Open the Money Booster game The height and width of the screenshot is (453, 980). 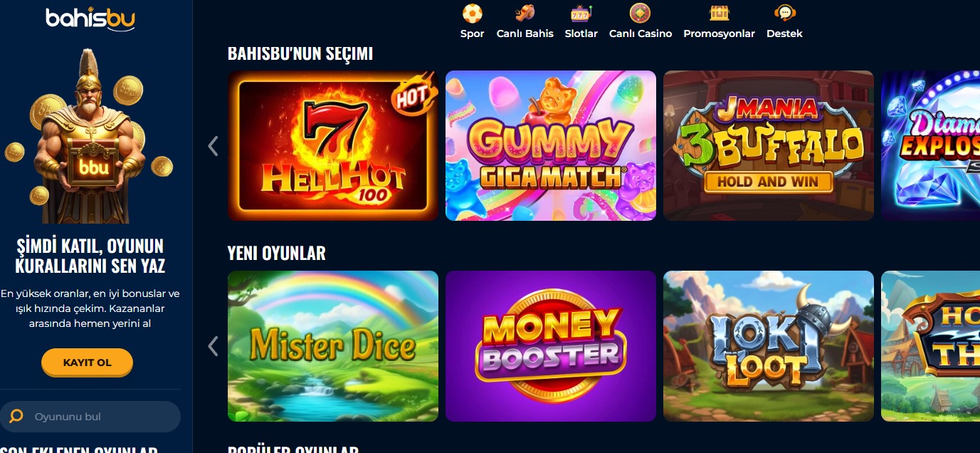click(551, 346)
